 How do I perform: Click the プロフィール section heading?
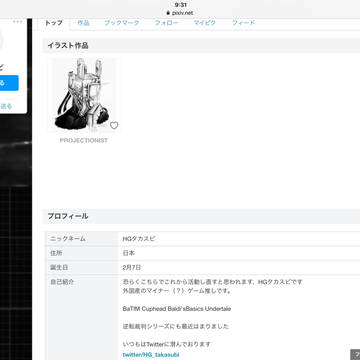[68, 216]
